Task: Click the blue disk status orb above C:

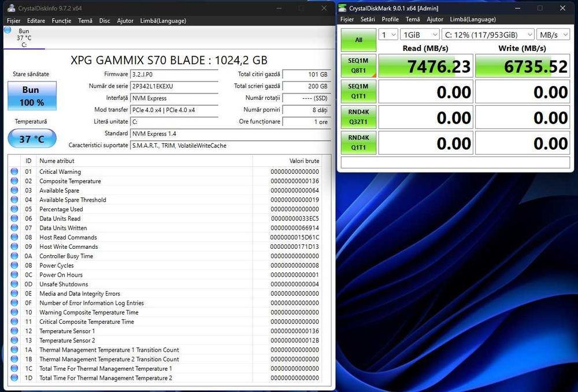Action: [8, 30]
